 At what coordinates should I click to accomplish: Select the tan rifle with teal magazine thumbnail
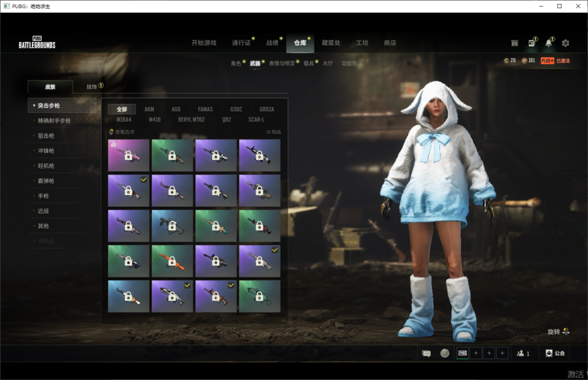click(216, 226)
